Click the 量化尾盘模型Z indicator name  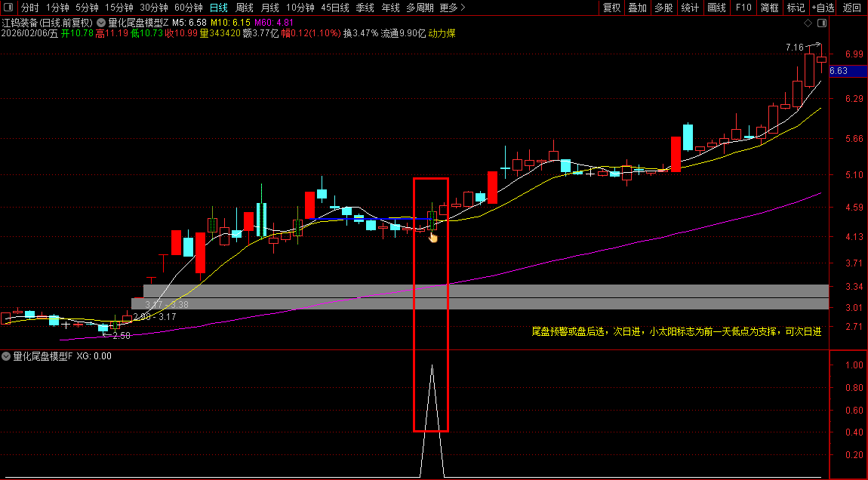click(138, 23)
